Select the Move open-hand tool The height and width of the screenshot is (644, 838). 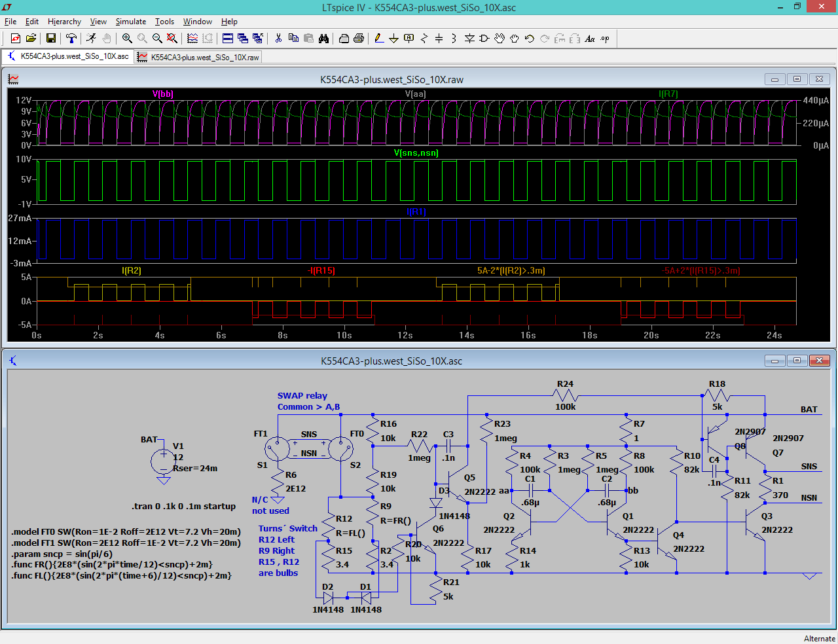[500, 39]
